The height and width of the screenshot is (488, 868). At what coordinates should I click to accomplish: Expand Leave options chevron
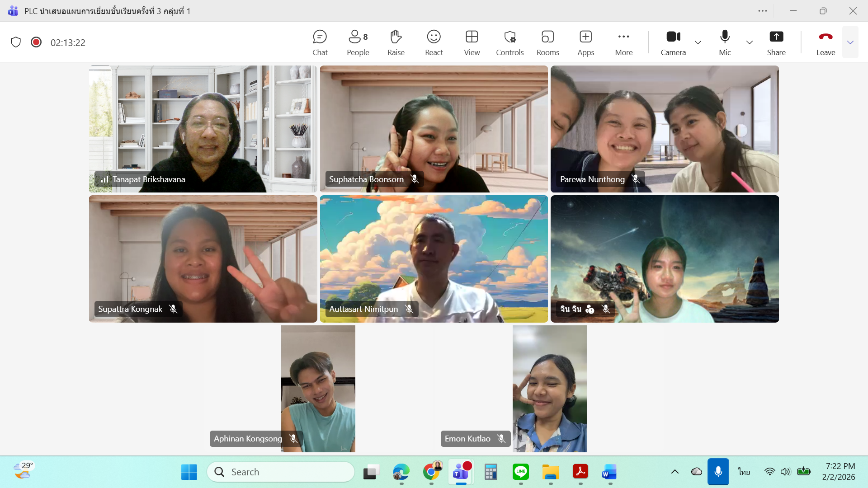coord(850,42)
